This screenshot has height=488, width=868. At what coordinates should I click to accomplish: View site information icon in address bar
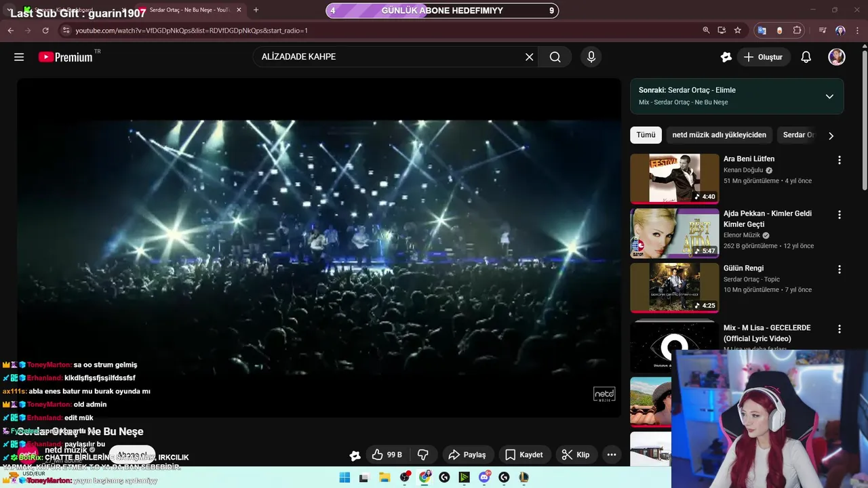pyautogui.click(x=66, y=30)
